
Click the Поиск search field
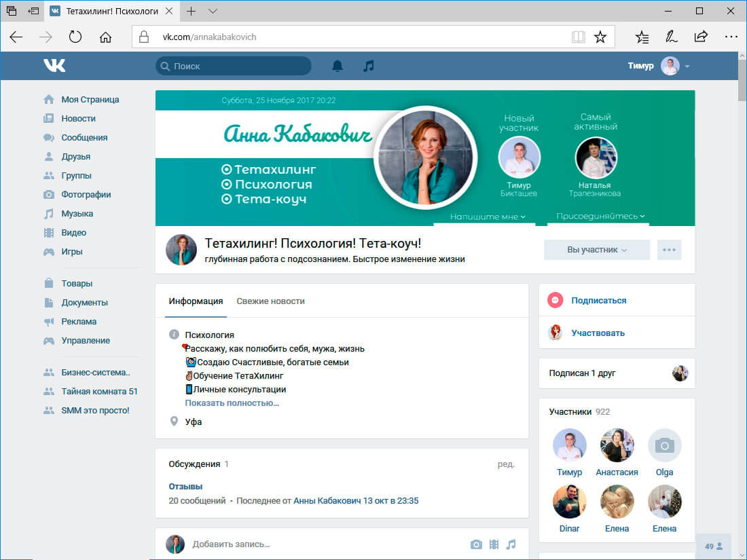point(234,66)
